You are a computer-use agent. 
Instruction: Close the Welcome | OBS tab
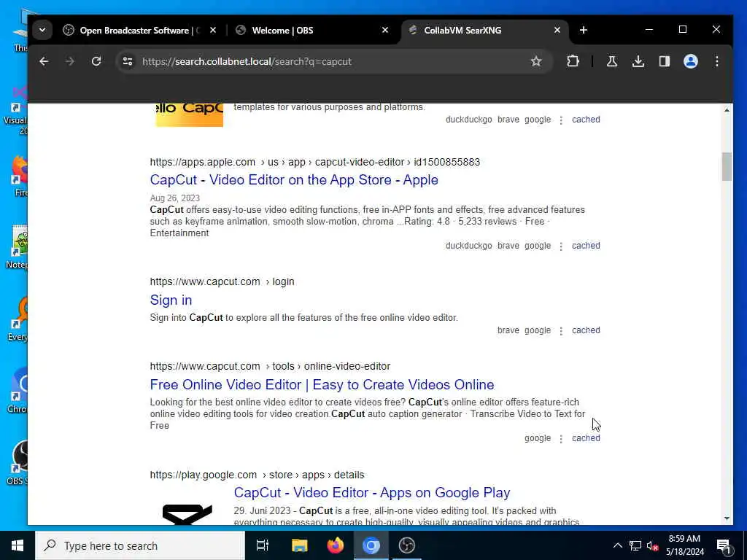click(x=385, y=31)
